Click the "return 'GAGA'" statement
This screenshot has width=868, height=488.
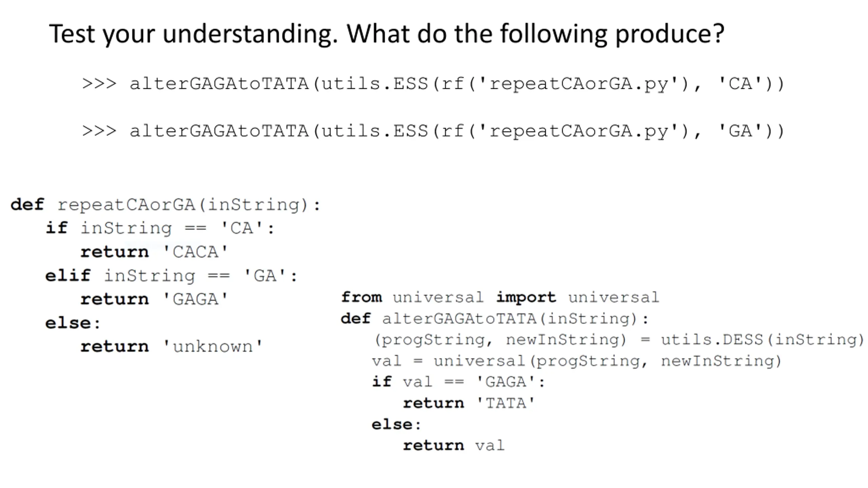(x=154, y=299)
